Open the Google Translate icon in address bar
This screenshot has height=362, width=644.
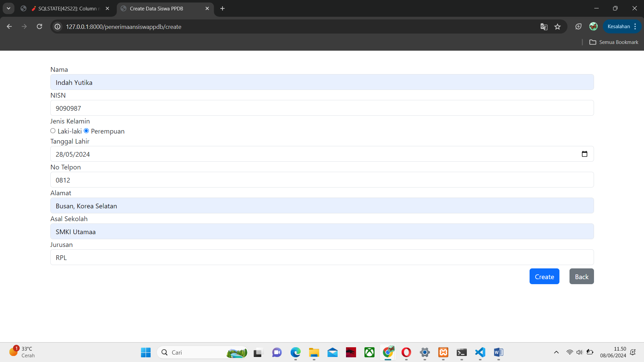pyautogui.click(x=544, y=27)
